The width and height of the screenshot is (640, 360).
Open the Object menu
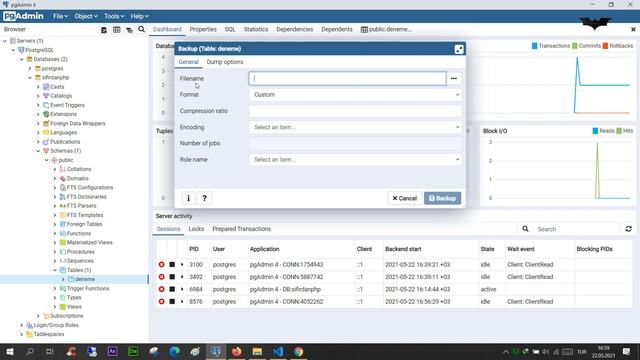tap(86, 16)
